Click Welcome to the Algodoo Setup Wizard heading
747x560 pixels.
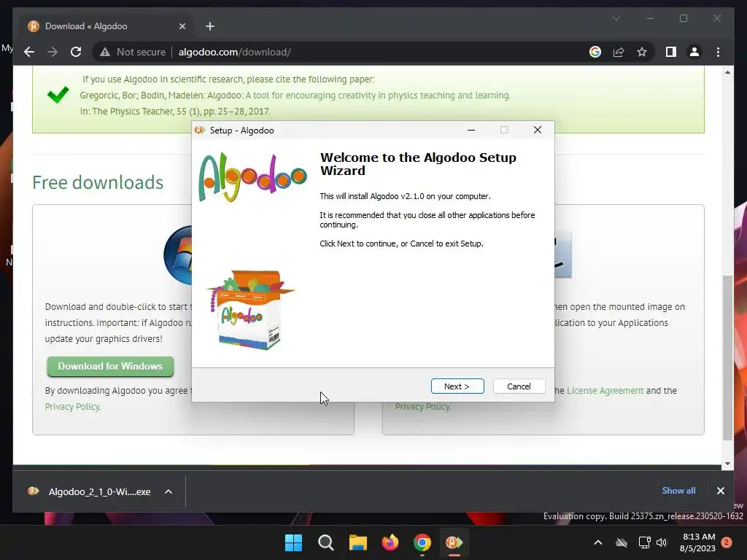(418, 164)
